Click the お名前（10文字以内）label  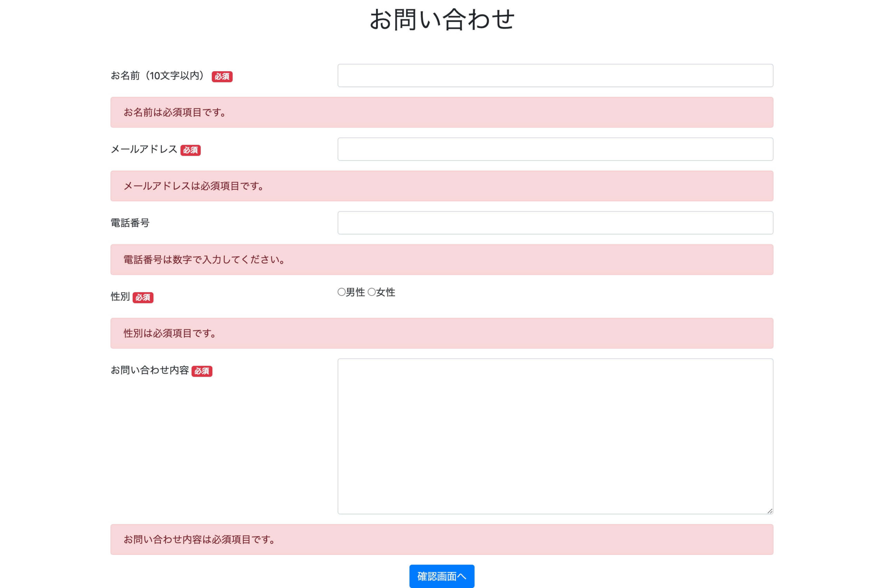pyautogui.click(x=157, y=76)
